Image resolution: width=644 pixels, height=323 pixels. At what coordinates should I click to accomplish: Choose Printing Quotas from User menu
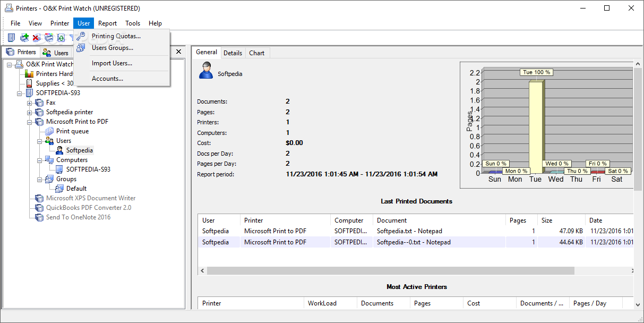click(122, 36)
